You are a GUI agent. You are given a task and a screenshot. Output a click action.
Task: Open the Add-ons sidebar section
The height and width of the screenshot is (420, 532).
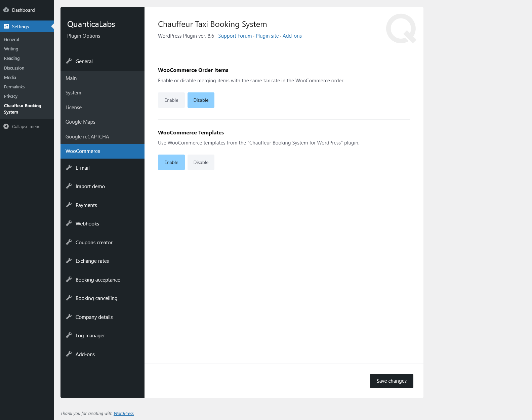tap(103, 354)
